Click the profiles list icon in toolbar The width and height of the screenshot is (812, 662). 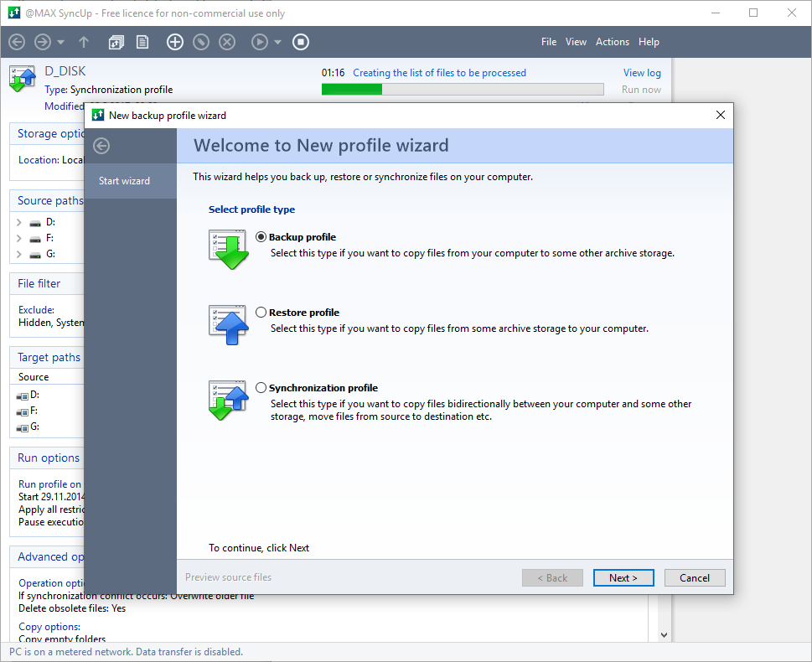point(116,42)
